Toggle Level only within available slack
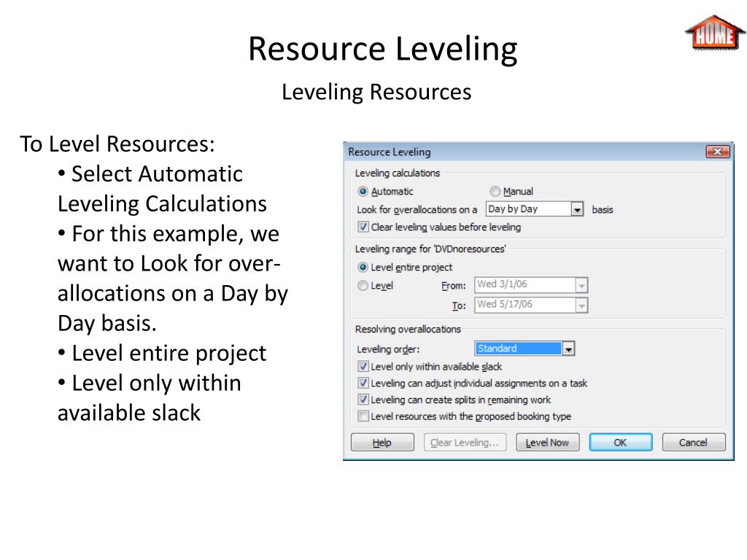 (363, 366)
